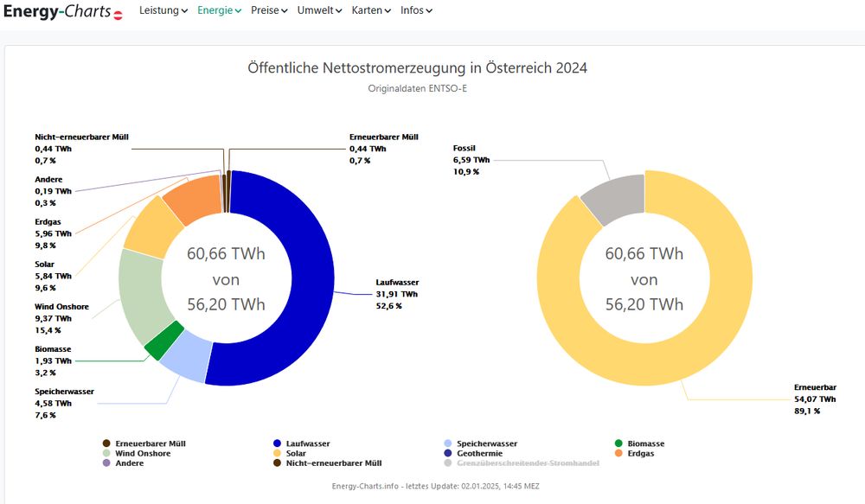865x504 pixels.
Task: Expand the chevron next to Preise
Action: (x=284, y=11)
